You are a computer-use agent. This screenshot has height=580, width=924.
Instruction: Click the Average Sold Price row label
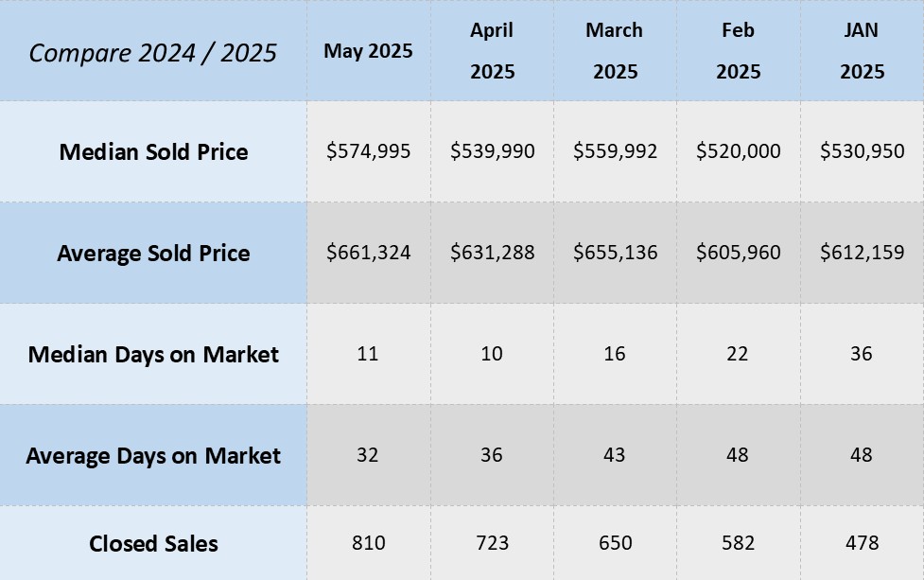point(153,253)
